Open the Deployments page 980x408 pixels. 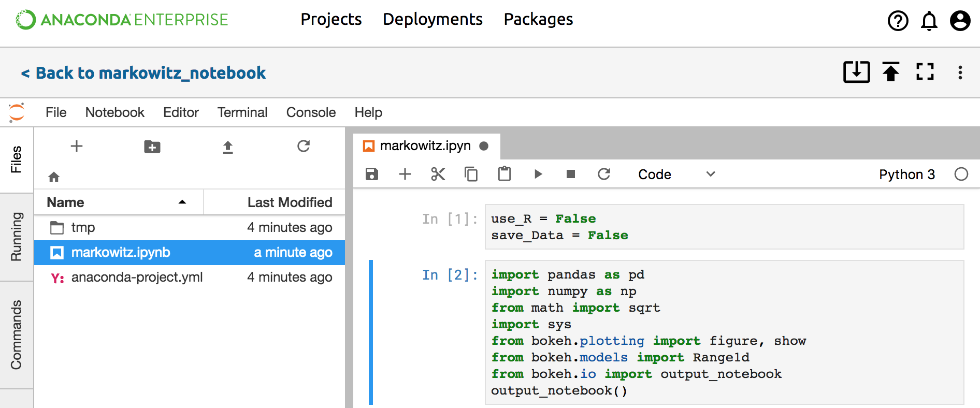pyautogui.click(x=433, y=20)
